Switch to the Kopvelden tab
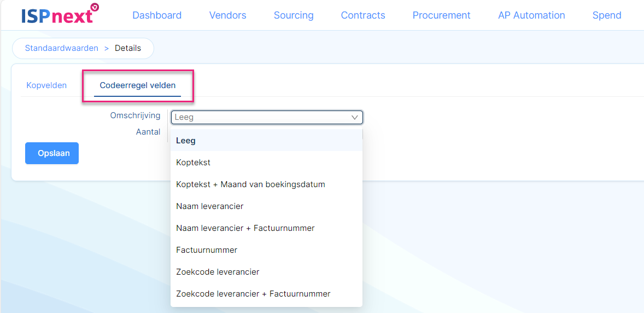The width and height of the screenshot is (644, 313). pyautogui.click(x=46, y=85)
